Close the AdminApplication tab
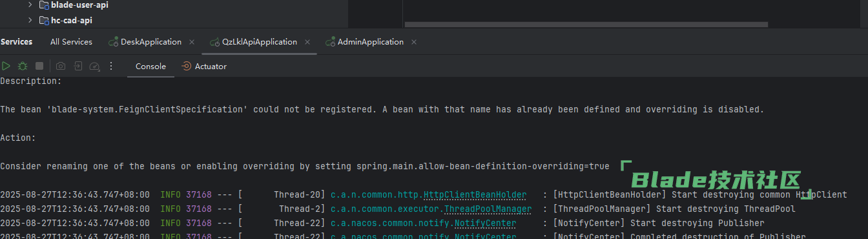 (414, 42)
